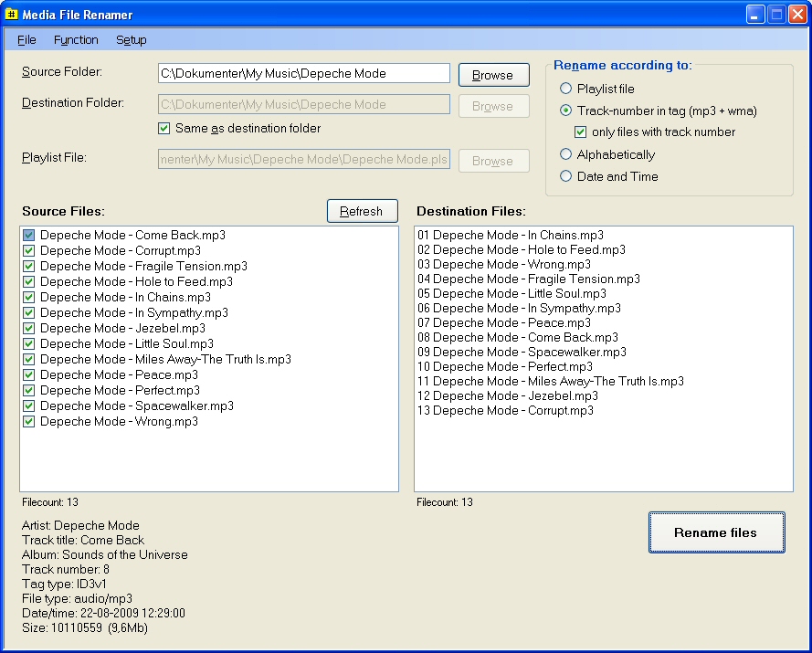
Task: Select destination file 01 Depeche Mode - In Chains.mp3
Action: [510, 235]
